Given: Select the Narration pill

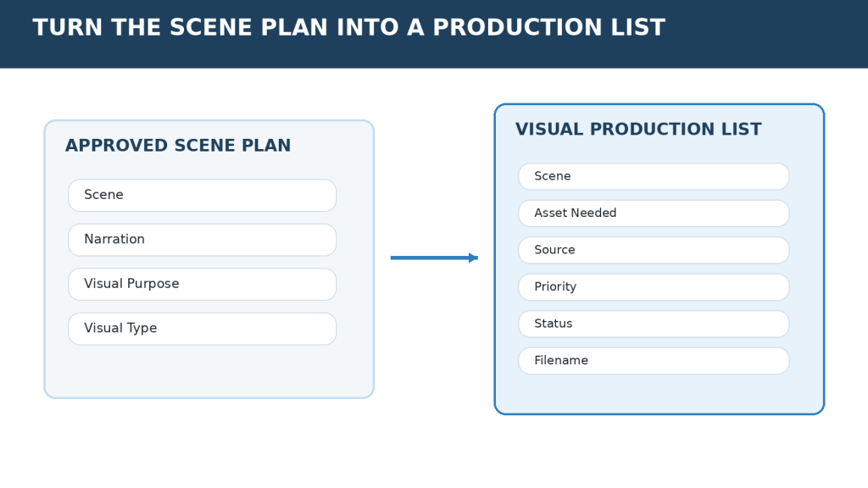Looking at the screenshot, I should (x=202, y=240).
